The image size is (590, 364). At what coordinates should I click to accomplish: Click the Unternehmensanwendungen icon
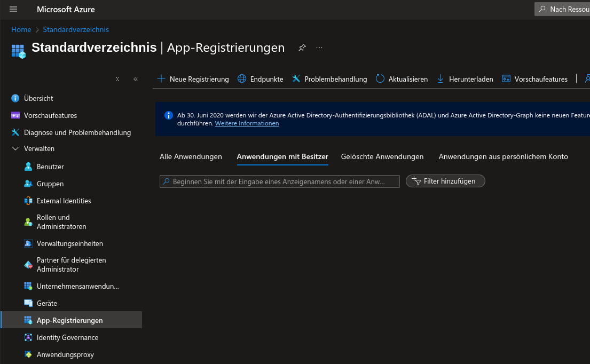pyautogui.click(x=28, y=286)
